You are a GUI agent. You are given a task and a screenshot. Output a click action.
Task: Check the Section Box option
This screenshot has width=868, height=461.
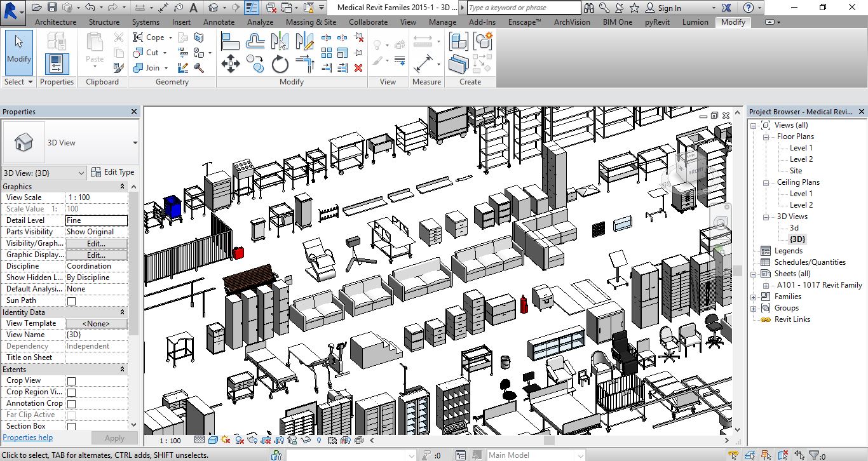click(x=71, y=427)
